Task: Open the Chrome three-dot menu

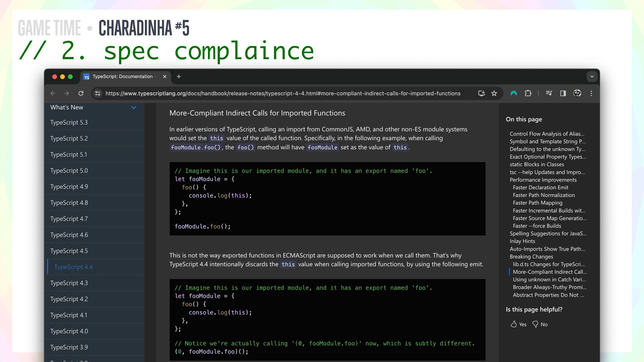Action: (591, 94)
